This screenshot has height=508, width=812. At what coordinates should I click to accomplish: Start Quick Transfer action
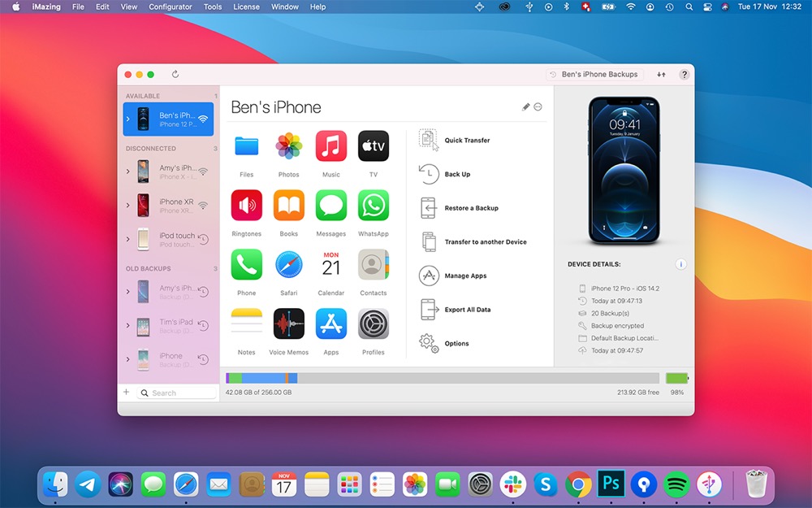pos(466,141)
